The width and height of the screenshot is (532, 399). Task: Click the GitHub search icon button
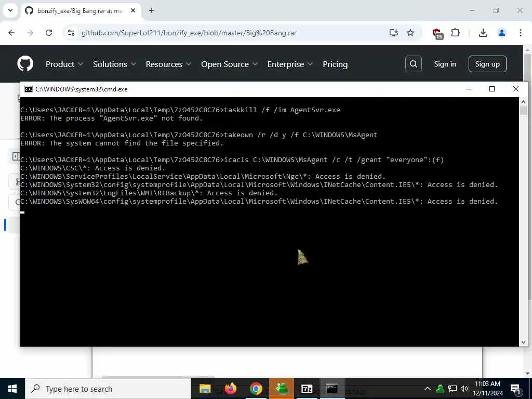(x=413, y=64)
